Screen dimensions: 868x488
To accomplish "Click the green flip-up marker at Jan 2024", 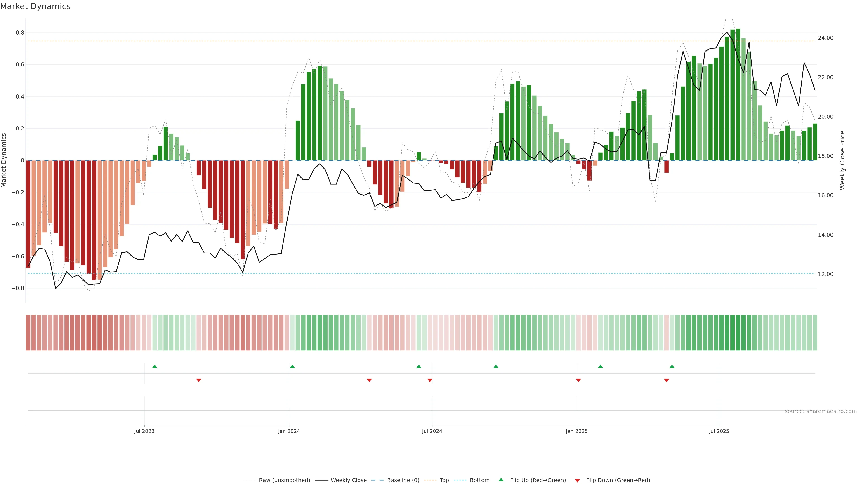I will pos(292,366).
